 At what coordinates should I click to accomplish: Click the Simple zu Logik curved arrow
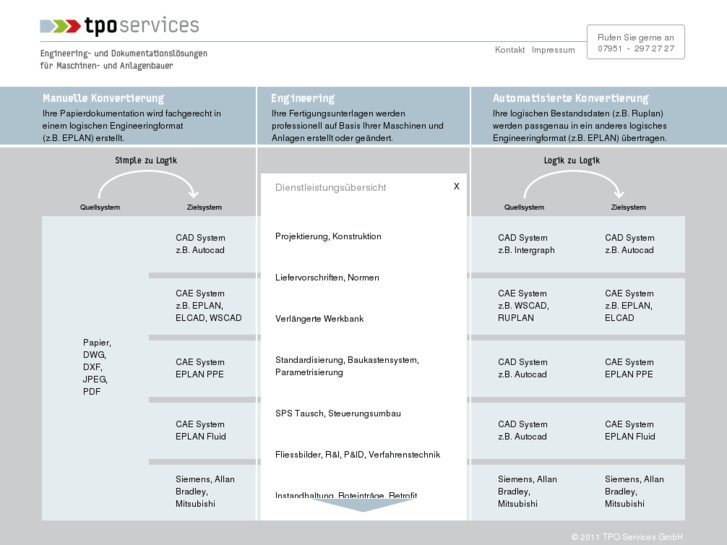point(147,184)
